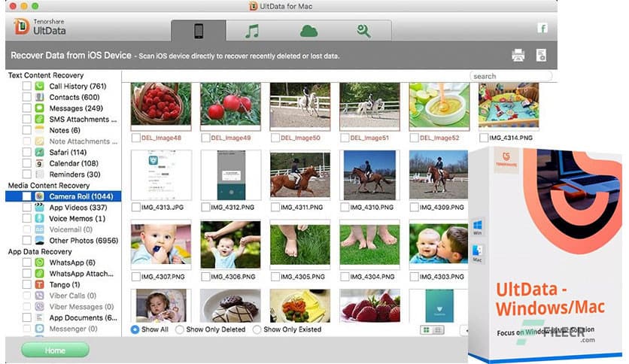Select the Safari compass icon
The height and width of the screenshot is (364, 629).
39,152
